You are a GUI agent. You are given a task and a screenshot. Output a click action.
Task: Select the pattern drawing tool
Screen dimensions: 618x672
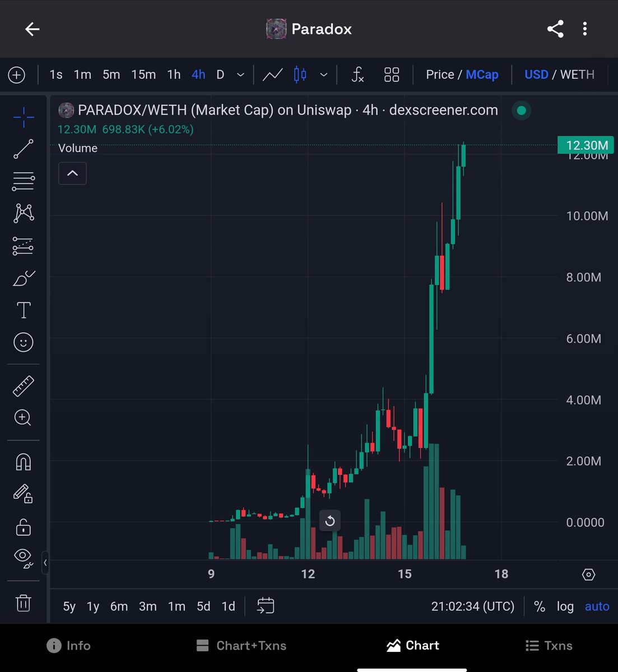[24, 213]
